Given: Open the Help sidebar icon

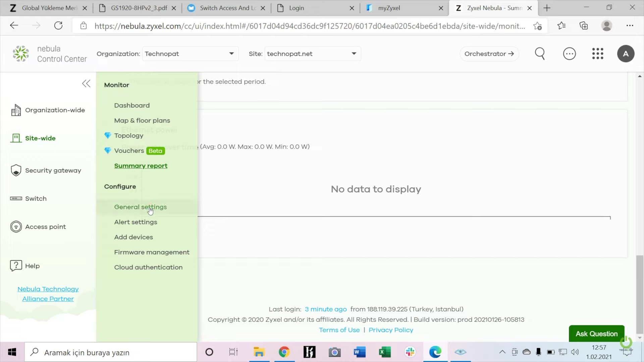Looking at the screenshot, I should tap(16, 266).
